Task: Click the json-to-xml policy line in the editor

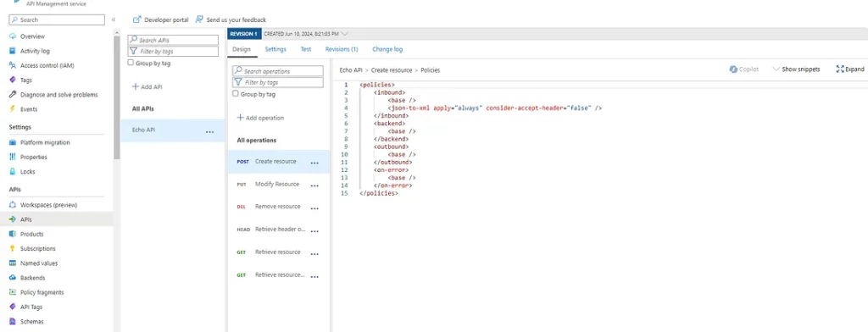Action: (495, 108)
